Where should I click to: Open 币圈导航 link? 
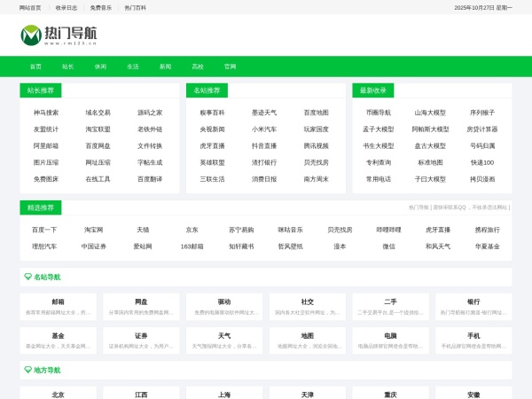(x=379, y=113)
